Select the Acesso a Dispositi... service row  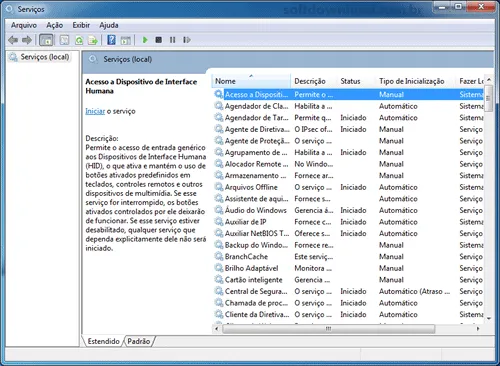(x=349, y=94)
